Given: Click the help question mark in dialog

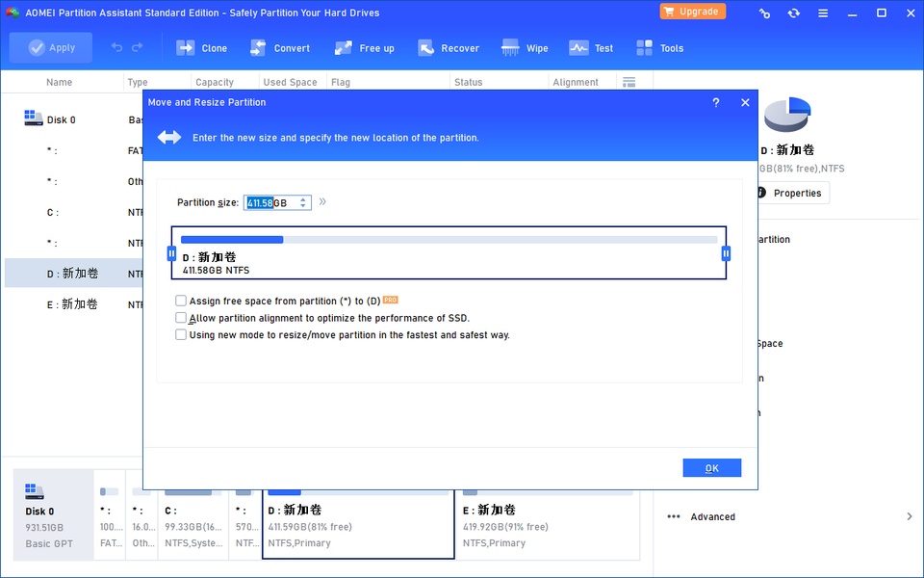Looking at the screenshot, I should pyautogui.click(x=715, y=103).
